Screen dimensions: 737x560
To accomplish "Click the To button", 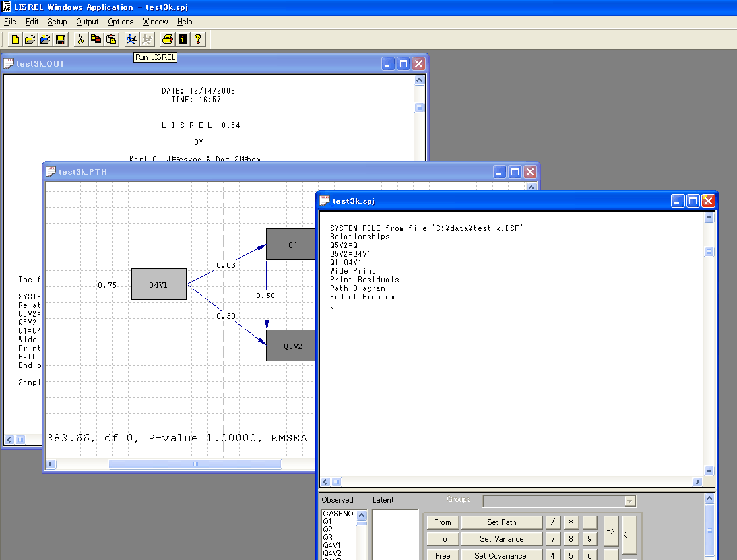I will click(x=442, y=538).
